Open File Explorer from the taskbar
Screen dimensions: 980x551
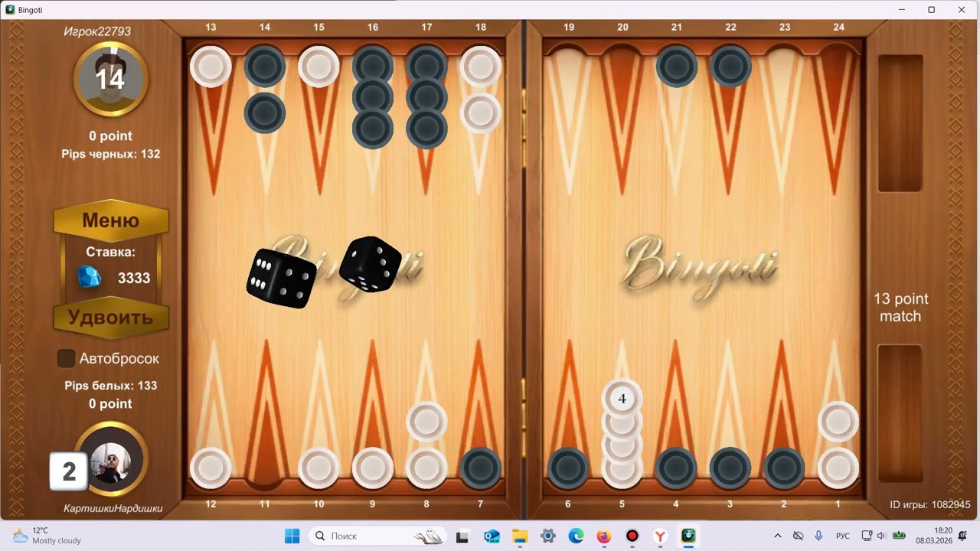click(x=520, y=536)
